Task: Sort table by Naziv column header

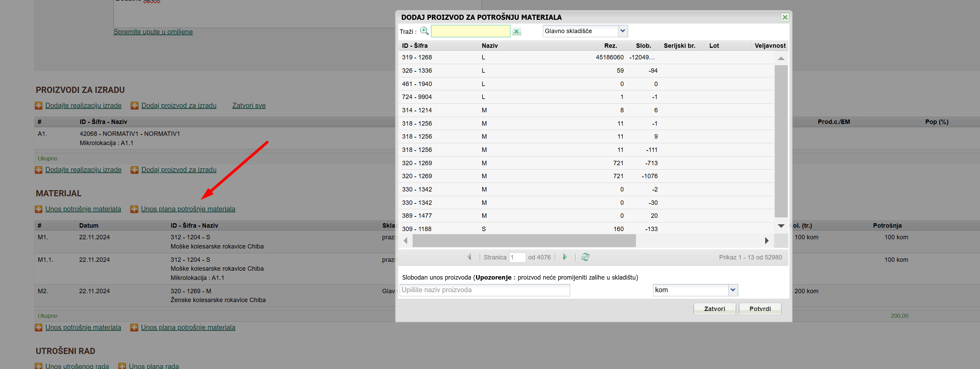Action: click(x=490, y=46)
